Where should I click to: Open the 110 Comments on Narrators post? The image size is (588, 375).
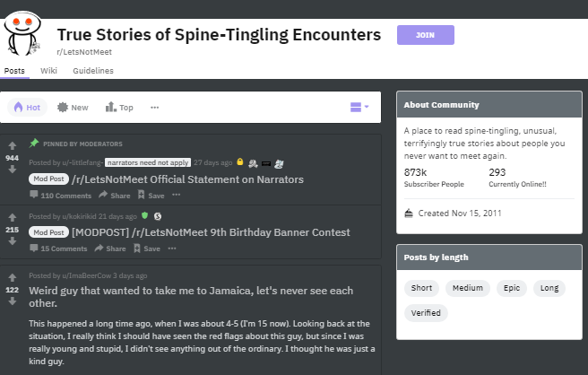coord(60,196)
